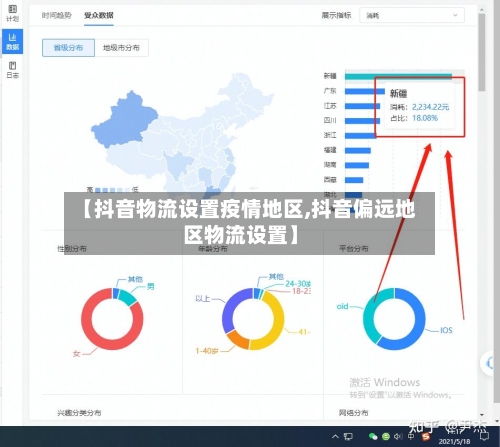Open the clock showing 2021/5/18
Screen dimensions: 500x447
454,437
